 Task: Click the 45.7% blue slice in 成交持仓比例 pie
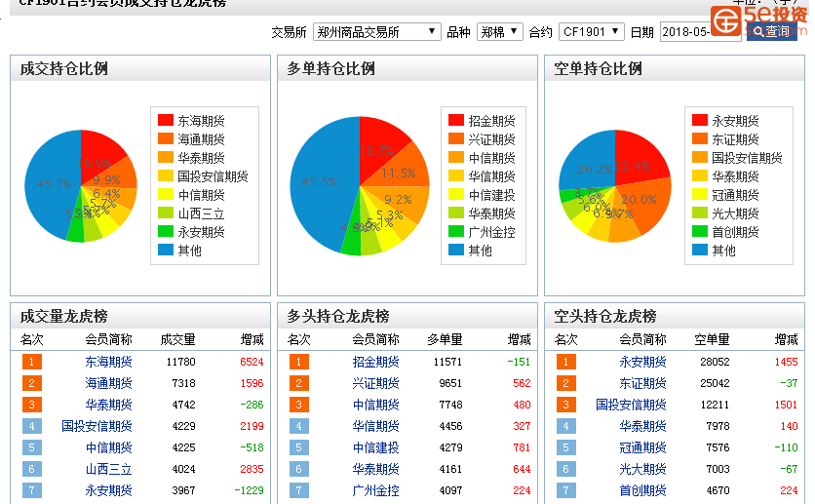click(52, 184)
